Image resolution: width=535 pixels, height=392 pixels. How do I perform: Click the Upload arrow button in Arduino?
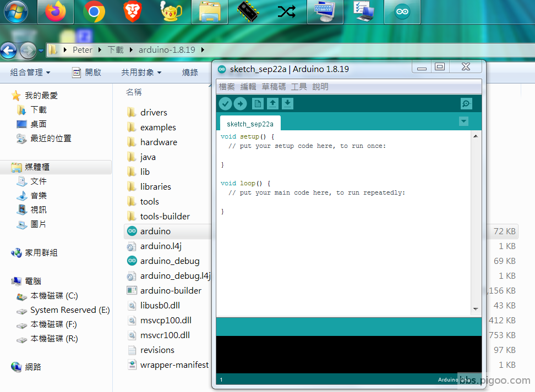click(x=240, y=103)
